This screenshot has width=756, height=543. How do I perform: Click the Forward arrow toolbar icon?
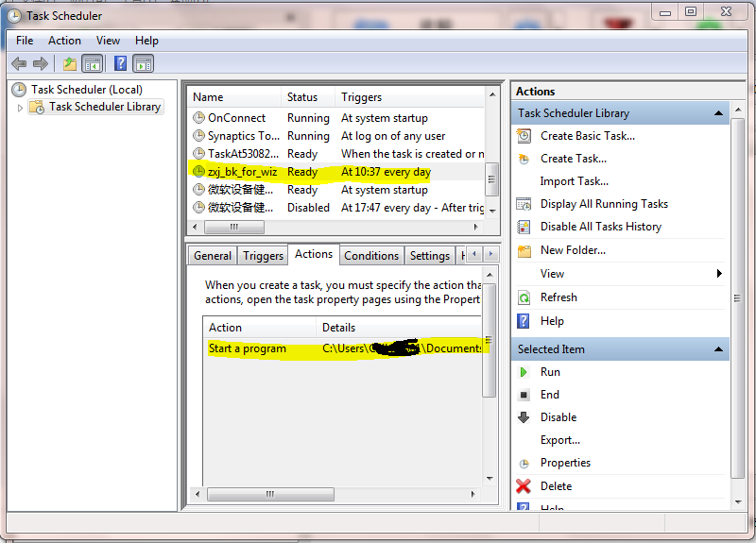click(41, 63)
